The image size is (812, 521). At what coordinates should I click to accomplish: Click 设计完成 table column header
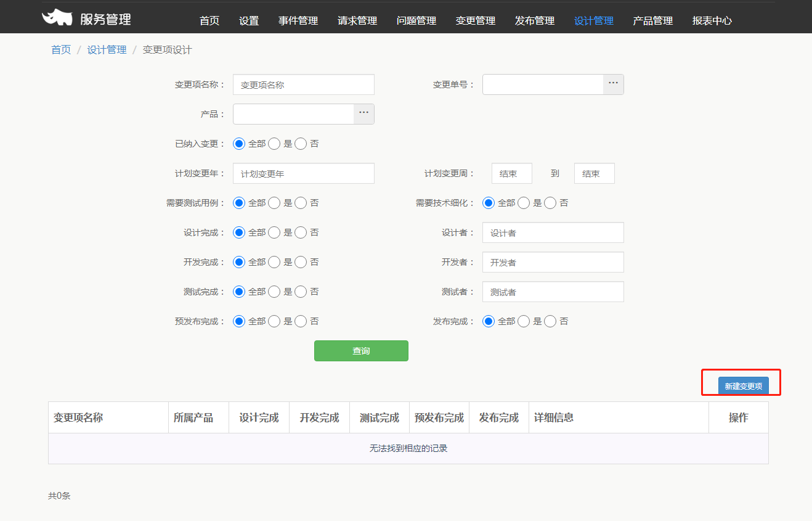click(x=259, y=417)
